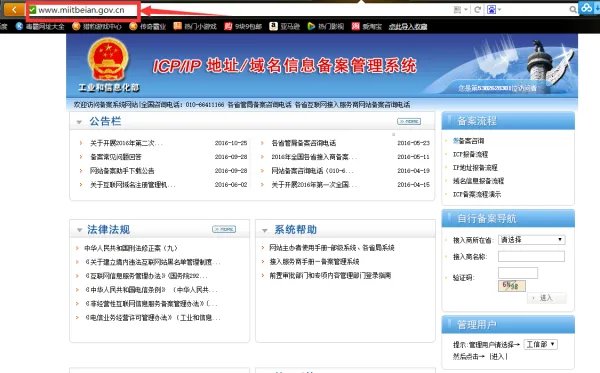Screen dimensions: 600x373
Task: Open 《非经营性互联网信息服务备案管理办法》 link
Action: click(151, 303)
